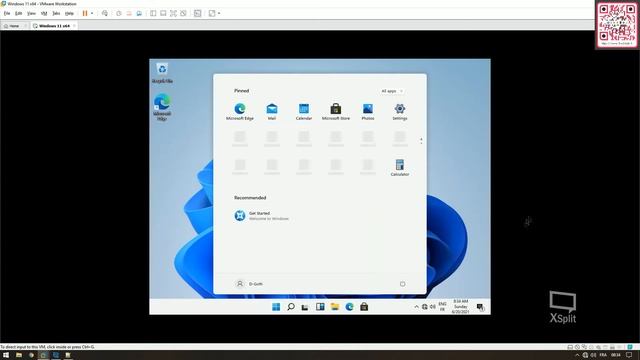Viewport: 640px width, 360px height.
Task: Open host notification center icon
Action: [x=629, y=355]
